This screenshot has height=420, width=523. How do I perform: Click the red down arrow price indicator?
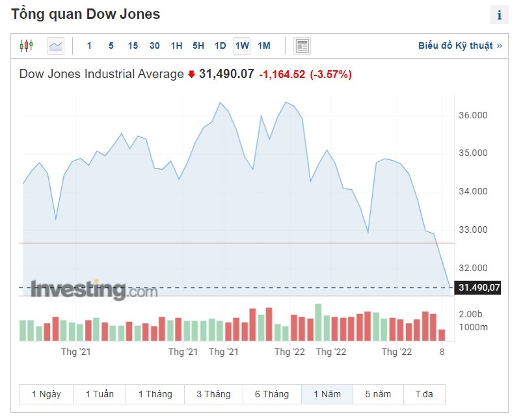click(x=191, y=74)
